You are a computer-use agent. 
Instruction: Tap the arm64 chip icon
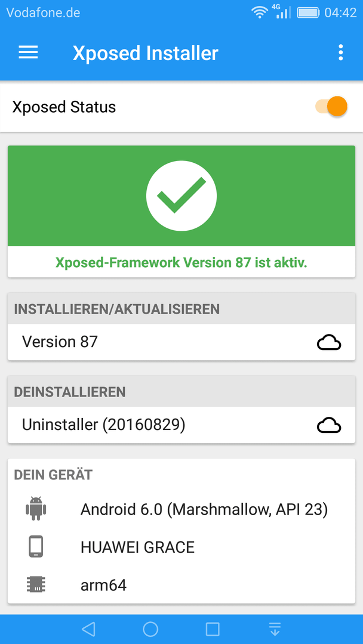pos(36,584)
